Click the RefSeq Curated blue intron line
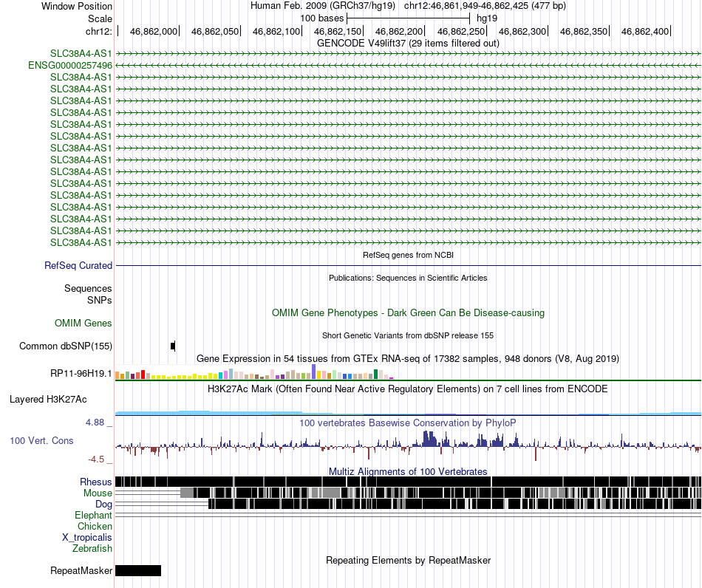This screenshot has width=702, height=588. click(409, 266)
